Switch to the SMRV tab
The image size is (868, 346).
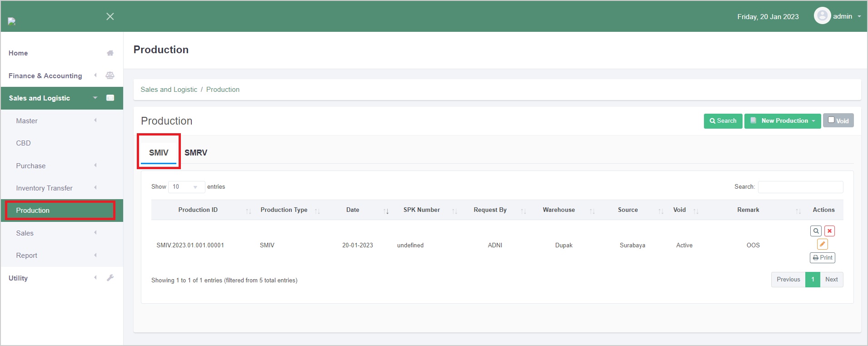click(x=196, y=153)
